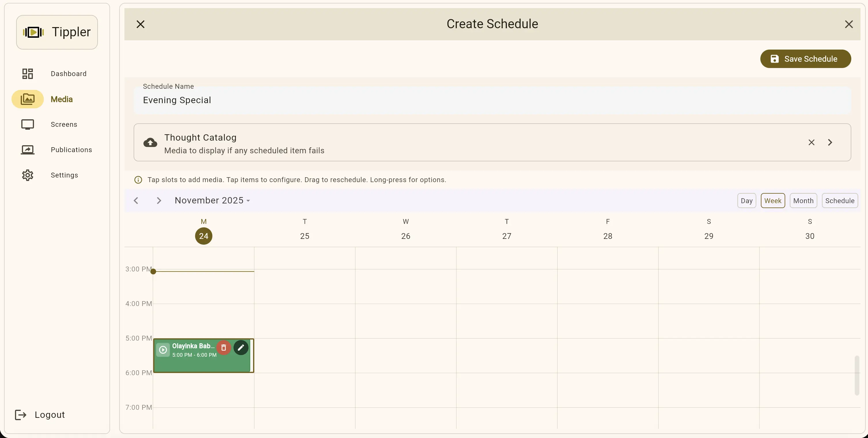
Task: Open Settings via gear icon
Action: [28, 175]
